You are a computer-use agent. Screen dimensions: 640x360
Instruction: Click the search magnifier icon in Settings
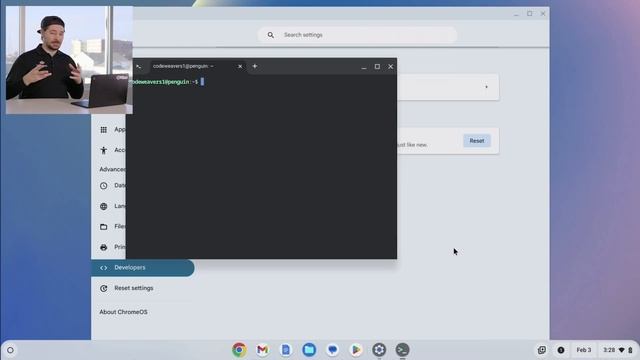[271, 35]
